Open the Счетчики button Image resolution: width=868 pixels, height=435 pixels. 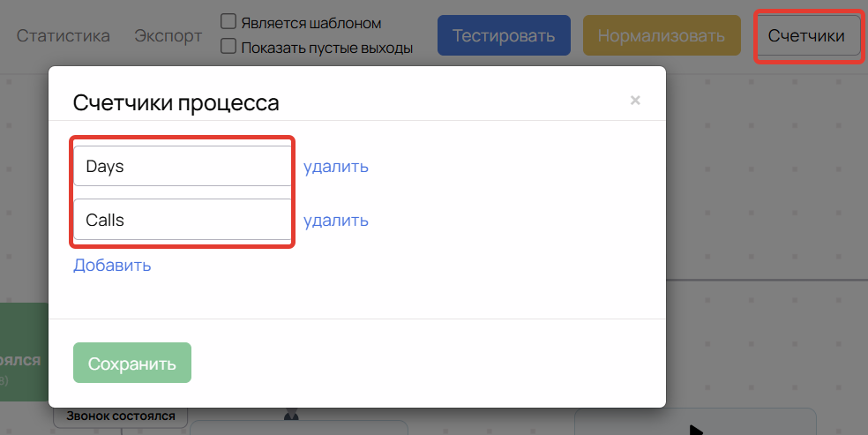pyautogui.click(x=806, y=35)
